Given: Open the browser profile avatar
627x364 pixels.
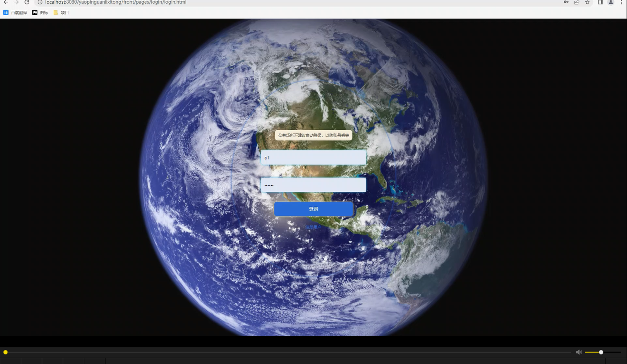Looking at the screenshot, I should [x=610, y=2].
